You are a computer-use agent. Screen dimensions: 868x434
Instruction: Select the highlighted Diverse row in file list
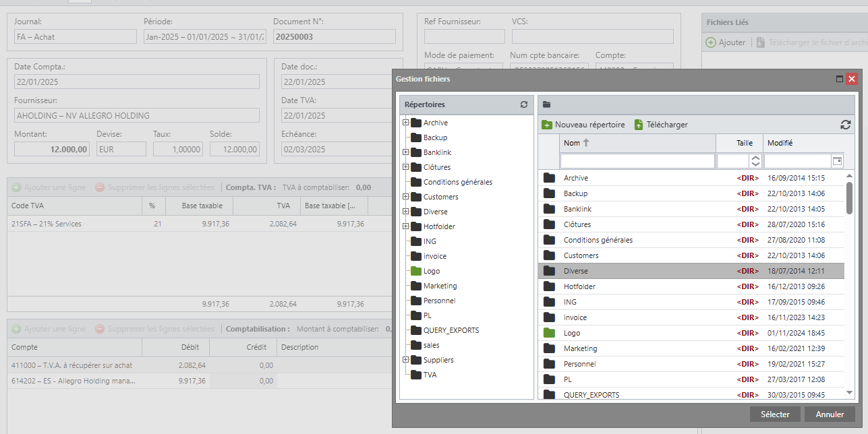(x=691, y=271)
